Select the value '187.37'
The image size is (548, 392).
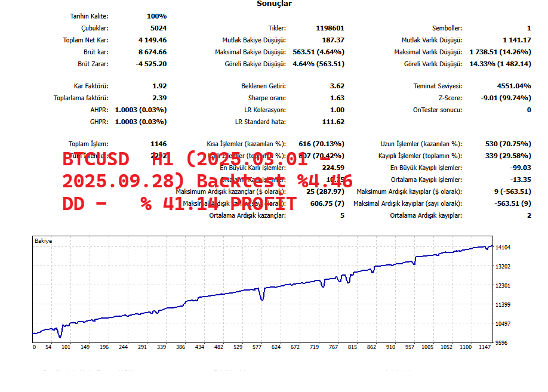[333, 40]
